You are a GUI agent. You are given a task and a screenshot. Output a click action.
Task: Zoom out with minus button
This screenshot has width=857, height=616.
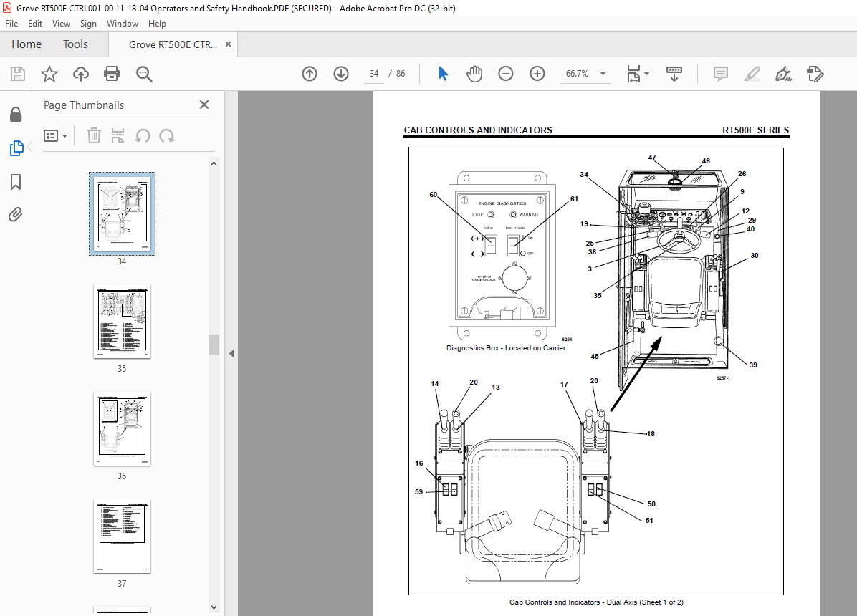point(506,74)
